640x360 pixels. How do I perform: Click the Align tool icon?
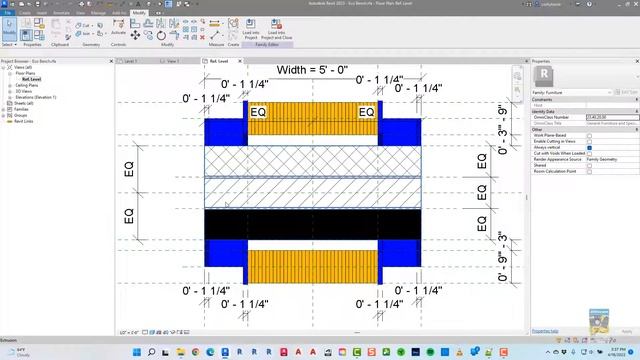point(135,23)
